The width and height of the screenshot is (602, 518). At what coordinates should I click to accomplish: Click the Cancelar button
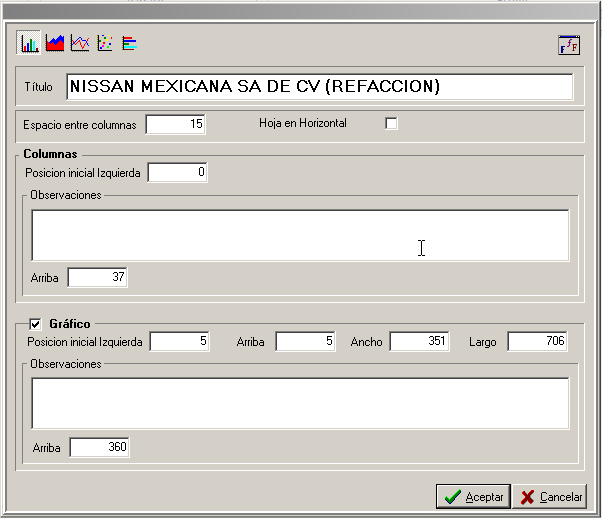pyautogui.click(x=550, y=496)
